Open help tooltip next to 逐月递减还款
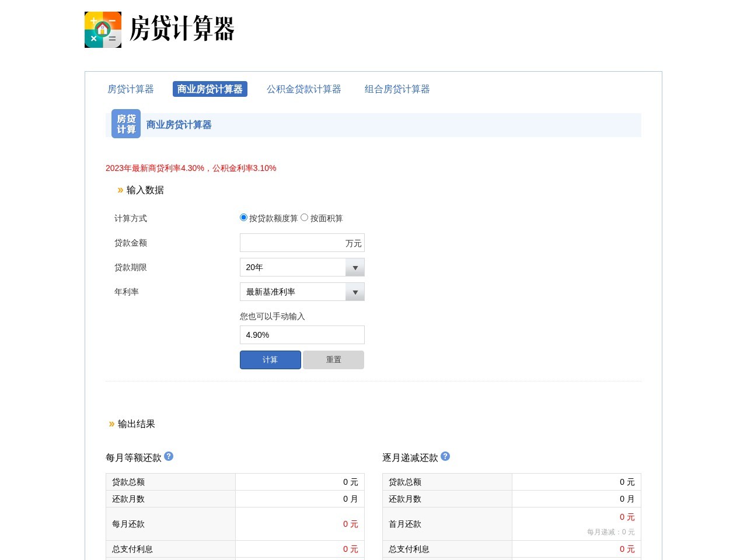The height and width of the screenshot is (560, 747). 445,457
